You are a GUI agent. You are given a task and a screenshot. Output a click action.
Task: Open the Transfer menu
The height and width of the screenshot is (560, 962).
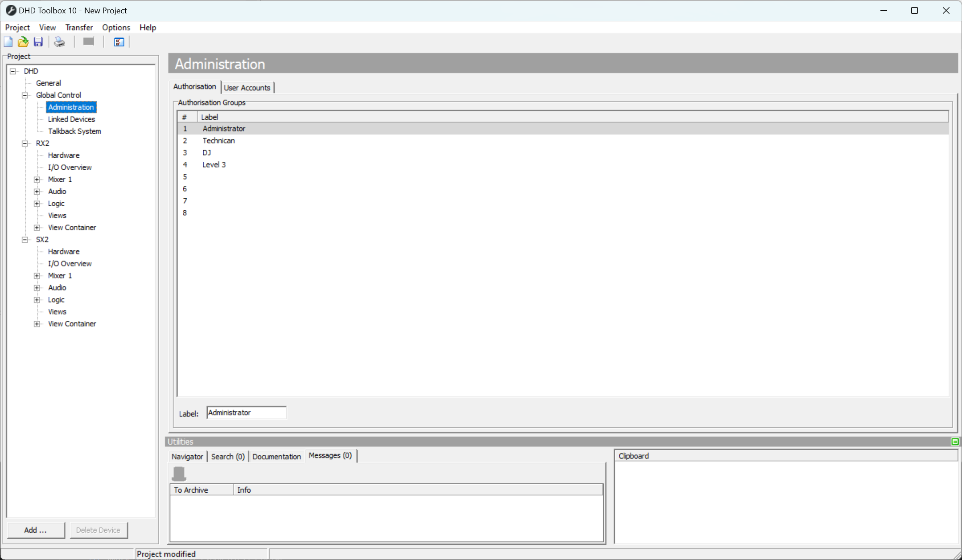[x=79, y=27]
